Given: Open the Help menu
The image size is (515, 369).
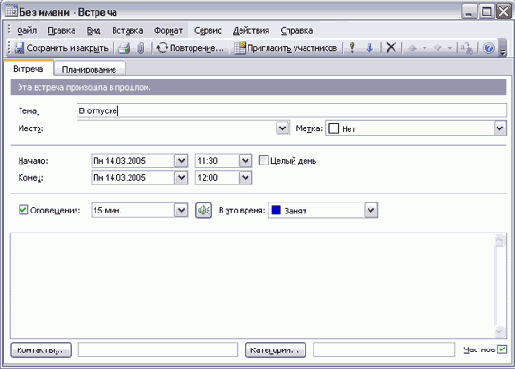Looking at the screenshot, I should point(297,31).
